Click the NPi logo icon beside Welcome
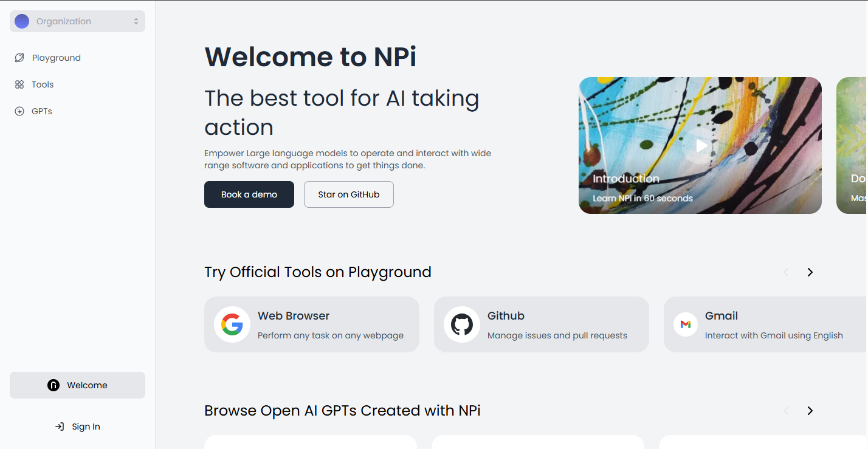The height and width of the screenshot is (449, 868). coord(53,385)
